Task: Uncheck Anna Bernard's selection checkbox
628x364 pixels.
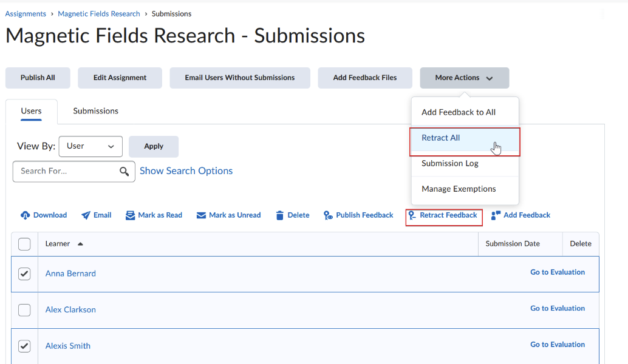Action: click(24, 274)
